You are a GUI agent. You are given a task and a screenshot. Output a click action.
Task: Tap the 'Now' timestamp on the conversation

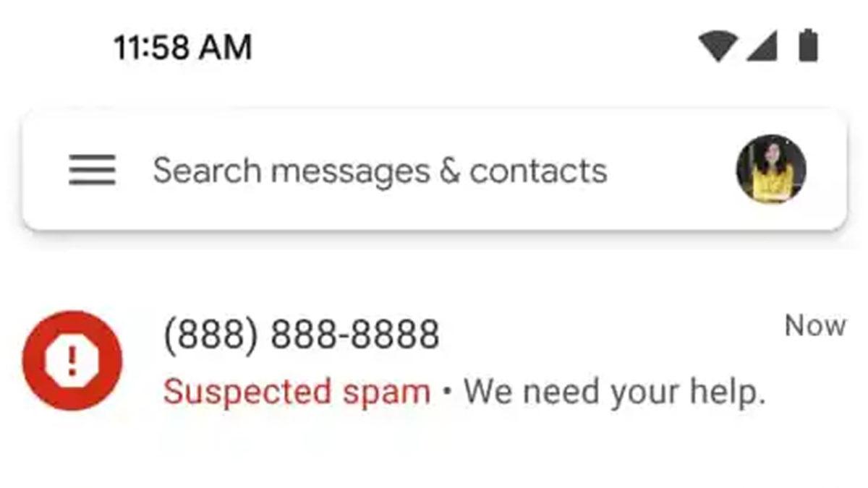[814, 326]
